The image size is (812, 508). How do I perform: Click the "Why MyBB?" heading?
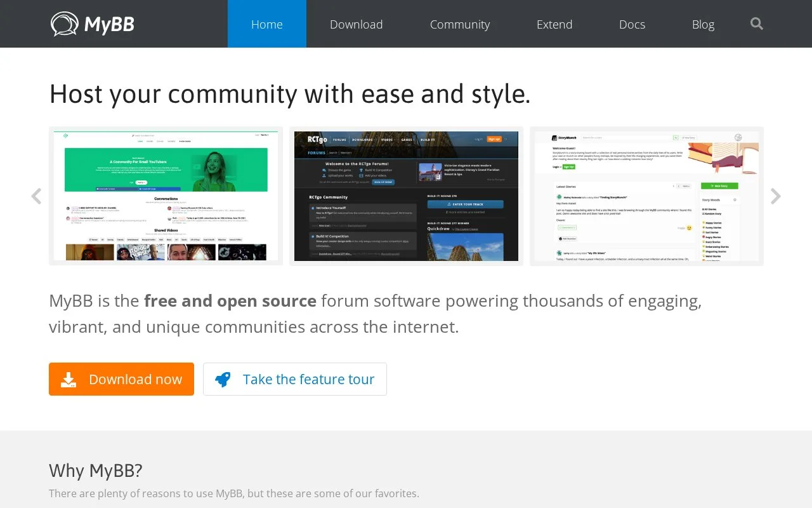coord(96,471)
